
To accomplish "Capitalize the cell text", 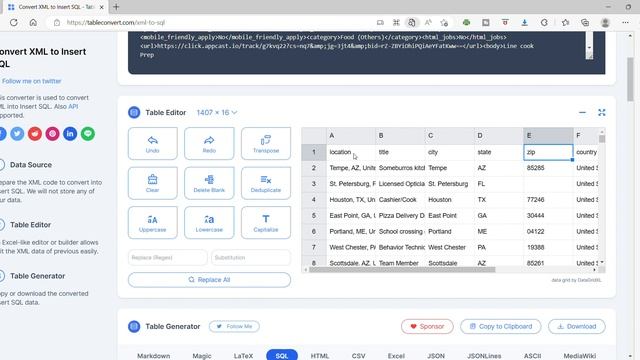I will [266, 222].
